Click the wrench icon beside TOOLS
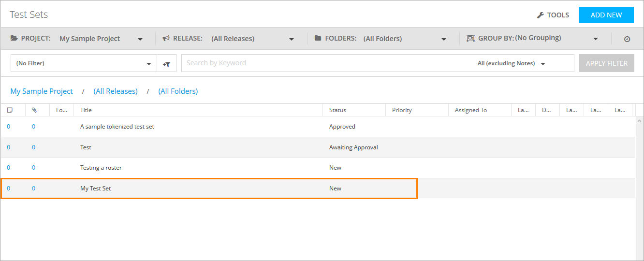The height and width of the screenshot is (261, 644). 541,15
